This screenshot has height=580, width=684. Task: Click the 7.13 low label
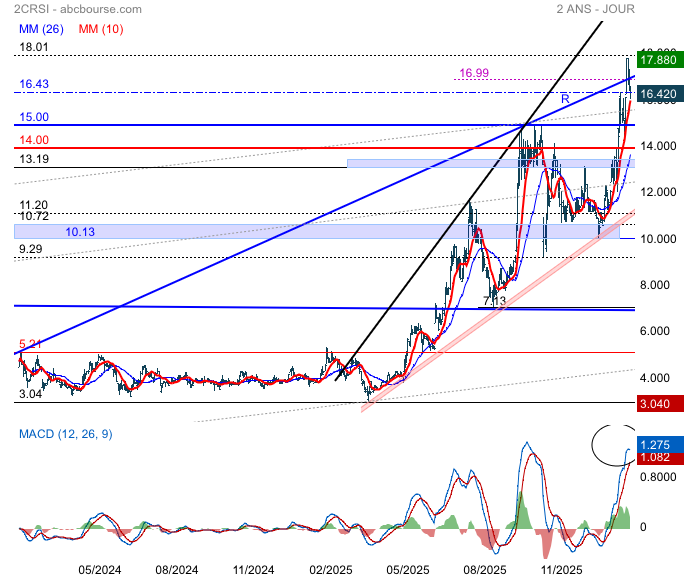494,300
